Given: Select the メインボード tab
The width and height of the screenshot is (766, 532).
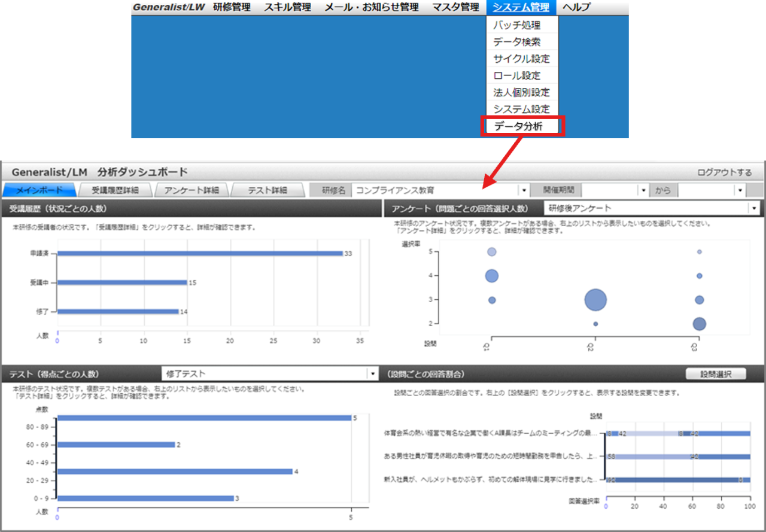Looking at the screenshot, I should [x=39, y=190].
